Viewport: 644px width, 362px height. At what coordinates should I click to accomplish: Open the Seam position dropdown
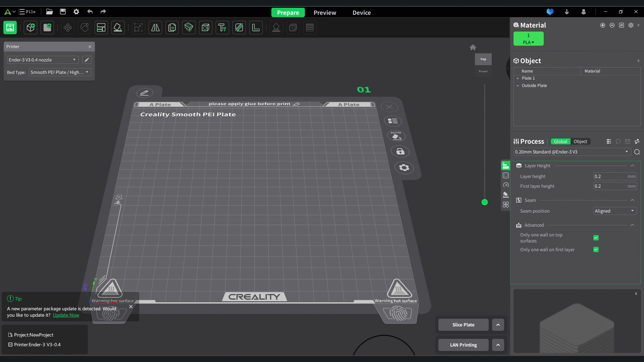click(614, 211)
